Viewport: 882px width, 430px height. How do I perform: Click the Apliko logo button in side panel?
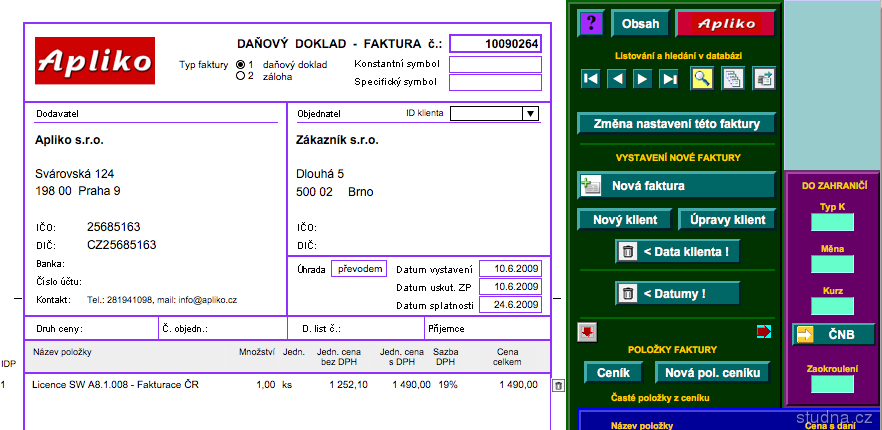tap(725, 24)
